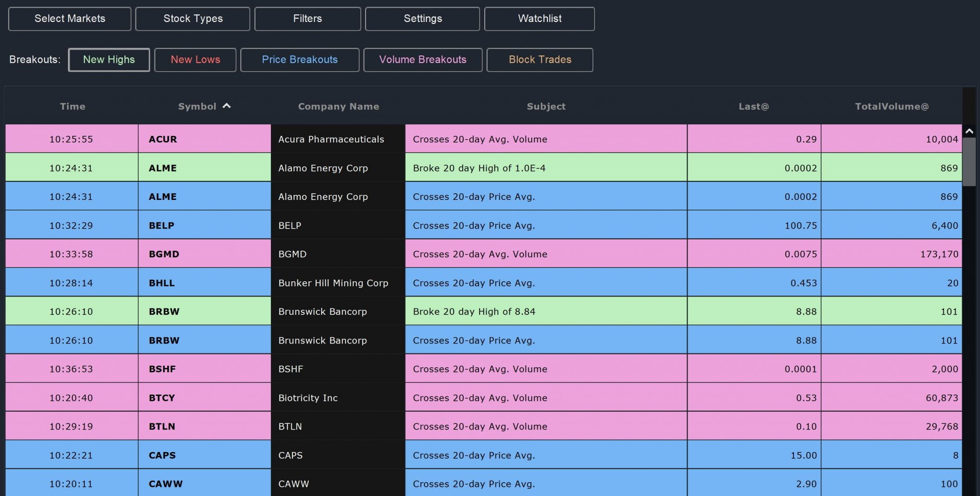Open the Select Markets dialog
980x496 pixels.
tap(69, 19)
